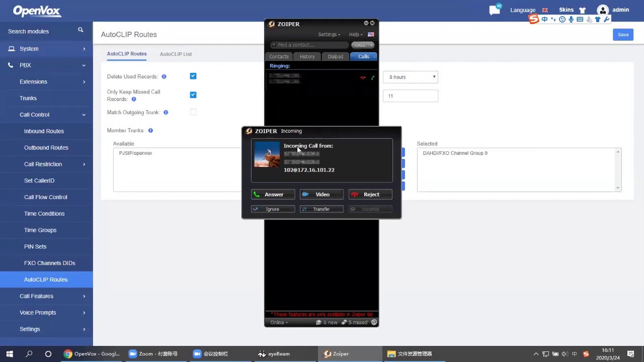Screen dimensions: 644x362
Task: Toggle Sogou Chinese mode 中 icon
Action: tap(545, 20)
